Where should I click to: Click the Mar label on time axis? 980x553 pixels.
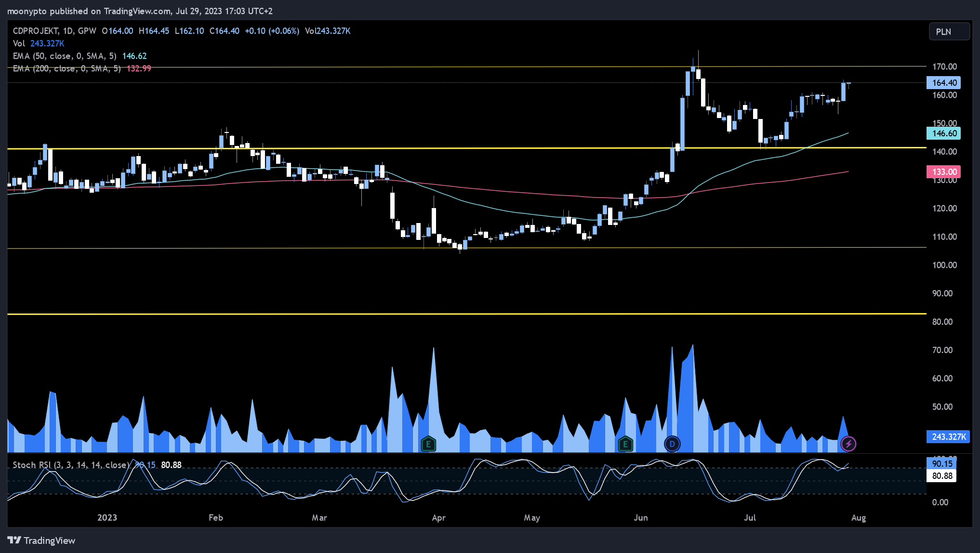[x=319, y=517]
